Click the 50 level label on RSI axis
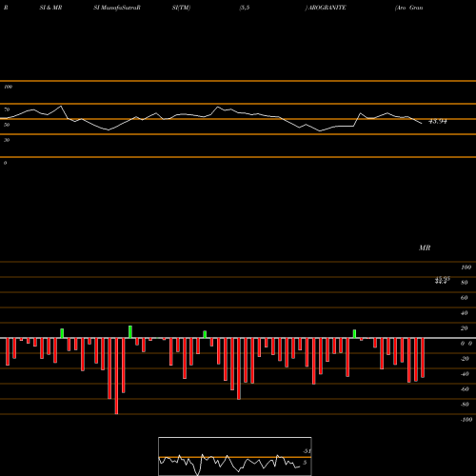This screenshot has height=476, width=476. pyautogui.click(x=7, y=125)
